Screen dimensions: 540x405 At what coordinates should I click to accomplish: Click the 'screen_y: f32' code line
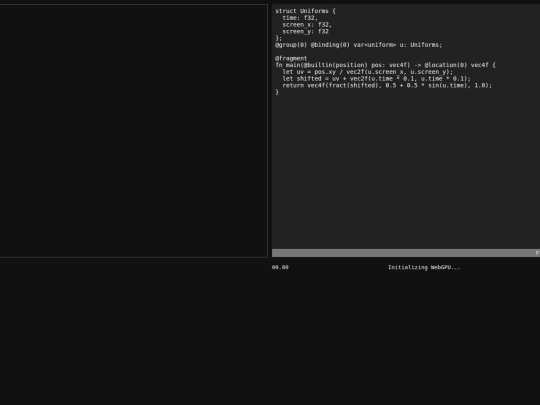tap(305, 31)
